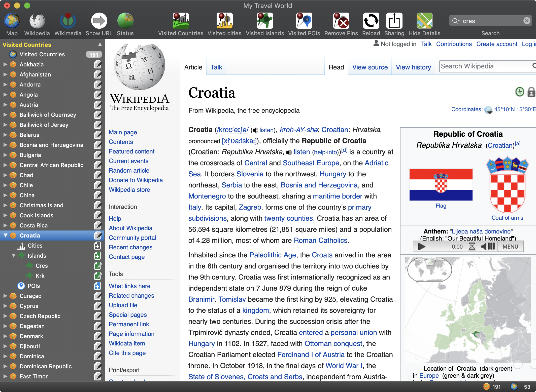
Task: Open the search options dropdown magnifier
Action: click(x=456, y=21)
